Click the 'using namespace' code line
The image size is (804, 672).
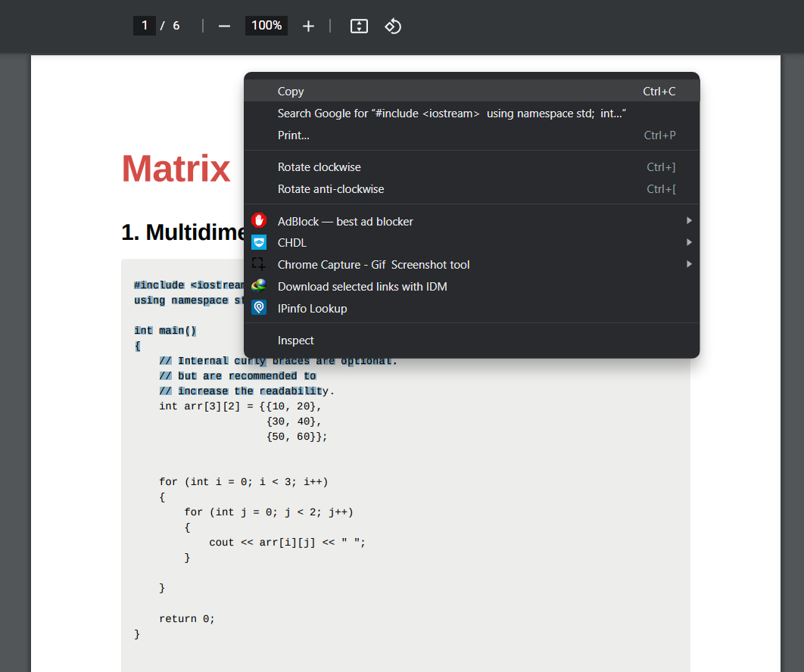tap(189, 300)
